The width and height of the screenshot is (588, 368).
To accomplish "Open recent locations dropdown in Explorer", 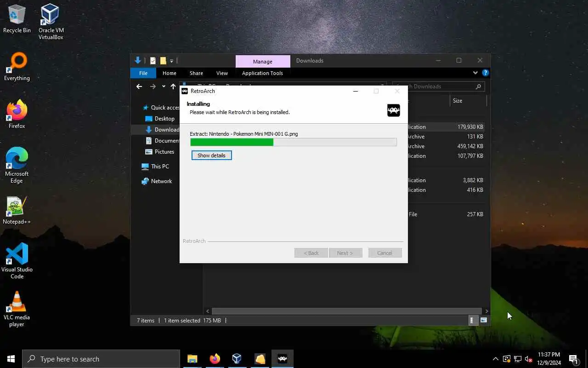I will pyautogui.click(x=164, y=86).
